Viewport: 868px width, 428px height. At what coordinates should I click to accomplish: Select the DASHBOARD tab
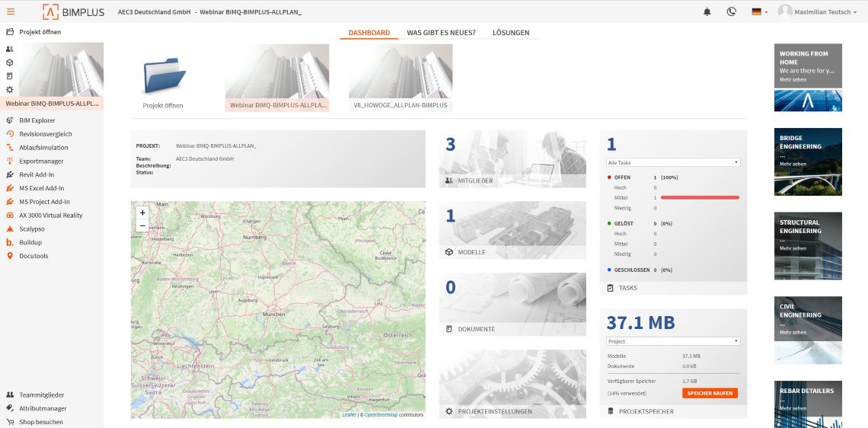click(369, 33)
